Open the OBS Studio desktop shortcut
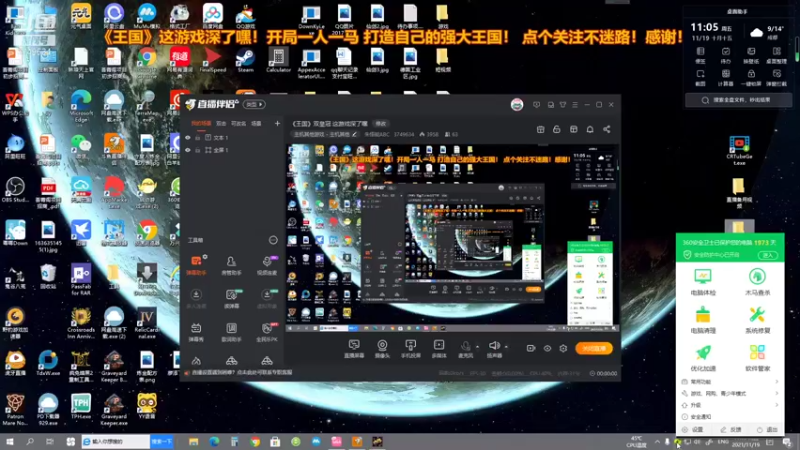This screenshot has width=800, height=450. coord(15,190)
